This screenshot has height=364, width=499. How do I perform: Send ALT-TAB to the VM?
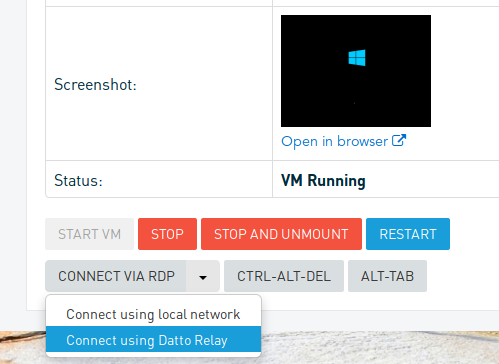click(x=387, y=276)
